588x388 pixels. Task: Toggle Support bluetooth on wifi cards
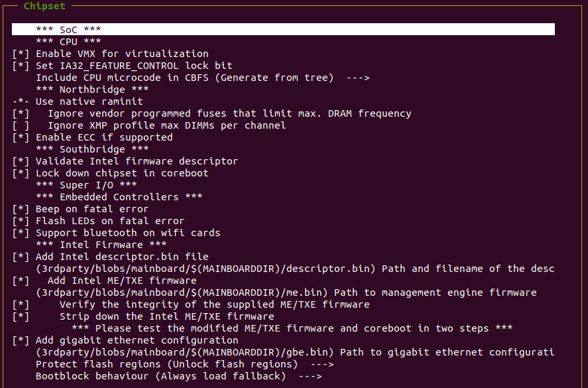point(21,233)
